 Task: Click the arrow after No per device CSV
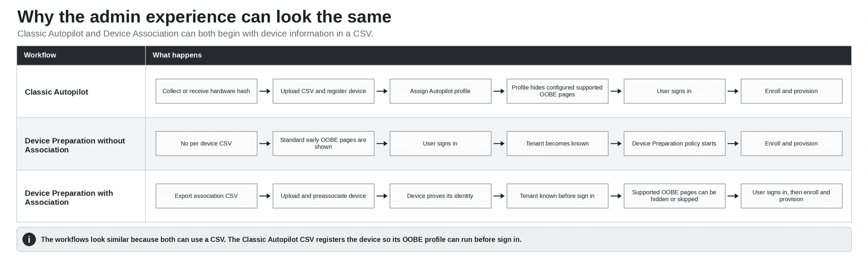point(265,143)
